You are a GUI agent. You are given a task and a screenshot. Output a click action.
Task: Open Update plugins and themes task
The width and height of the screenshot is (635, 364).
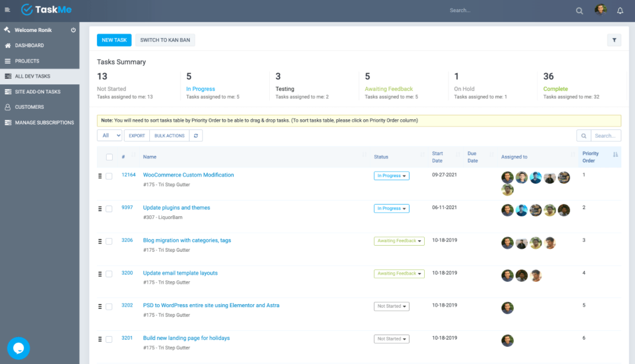click(176, 208)
